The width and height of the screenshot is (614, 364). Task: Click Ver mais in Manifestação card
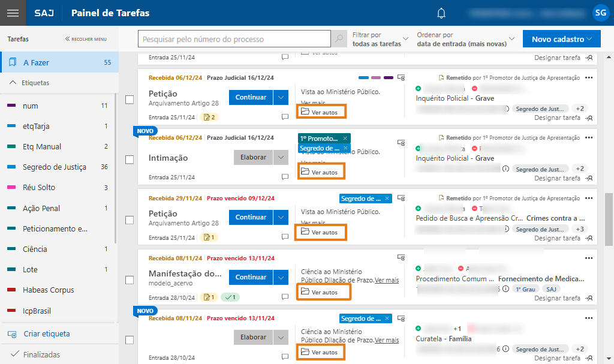click(387, 280)
